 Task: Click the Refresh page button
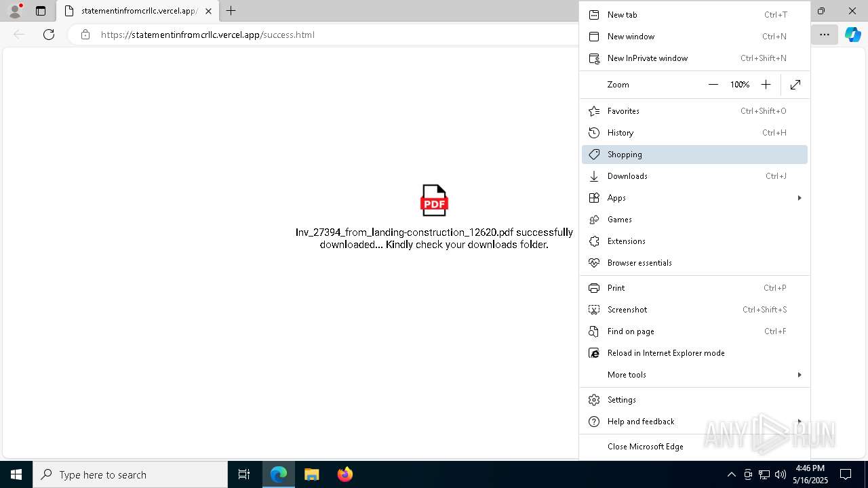[x=49, y=35]
